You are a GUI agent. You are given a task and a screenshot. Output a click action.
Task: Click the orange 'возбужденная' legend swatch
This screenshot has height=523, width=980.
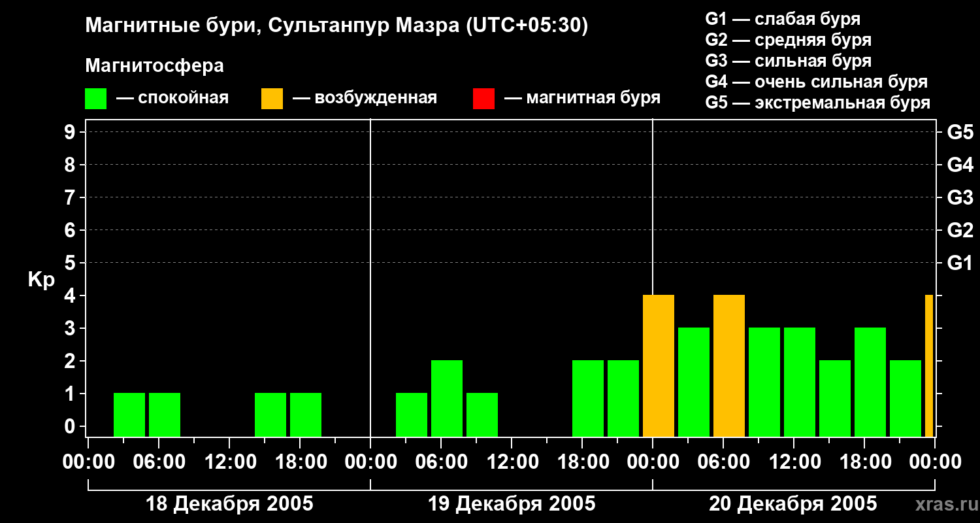point(272,99)
